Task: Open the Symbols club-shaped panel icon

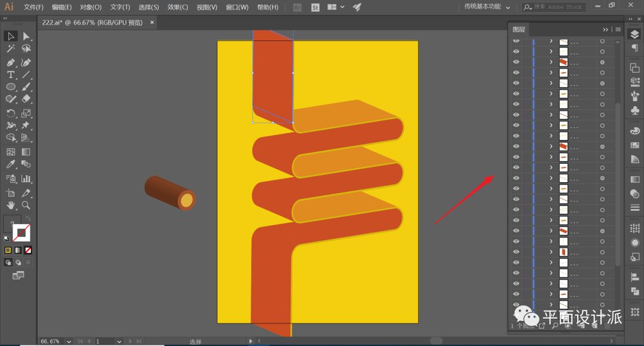Action: pos(634,111)
